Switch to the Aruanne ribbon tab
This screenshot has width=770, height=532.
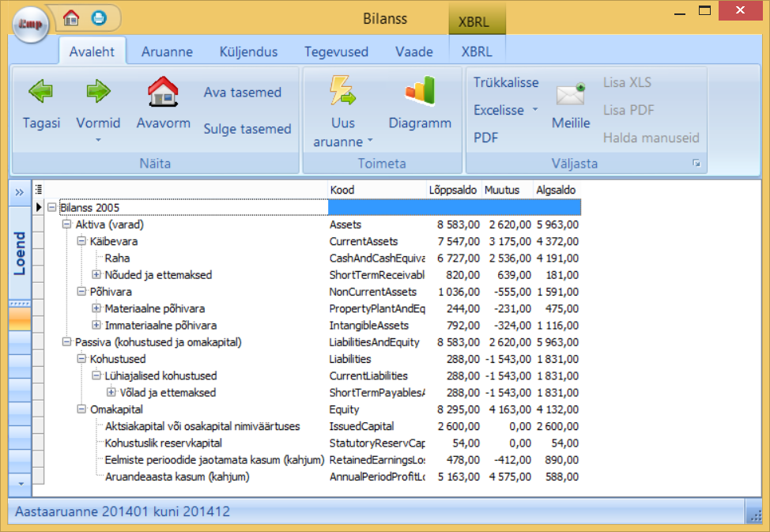tap(167, 52)
